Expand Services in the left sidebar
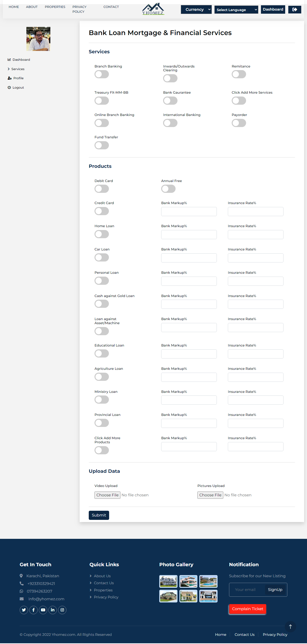This screenshot has width=307, height=644. [x=18, y=69]
